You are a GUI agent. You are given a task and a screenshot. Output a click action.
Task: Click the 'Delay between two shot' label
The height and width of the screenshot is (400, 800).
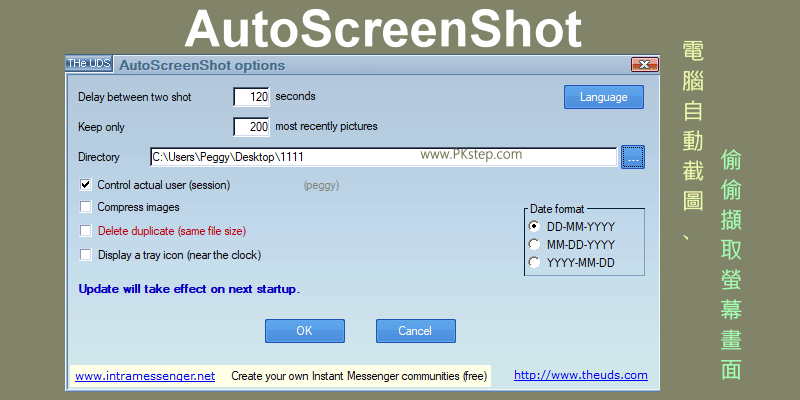pos(135,97)
